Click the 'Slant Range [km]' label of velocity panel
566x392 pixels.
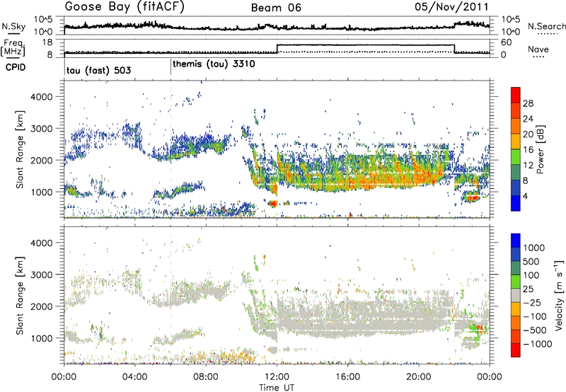[x=20, y=295]
